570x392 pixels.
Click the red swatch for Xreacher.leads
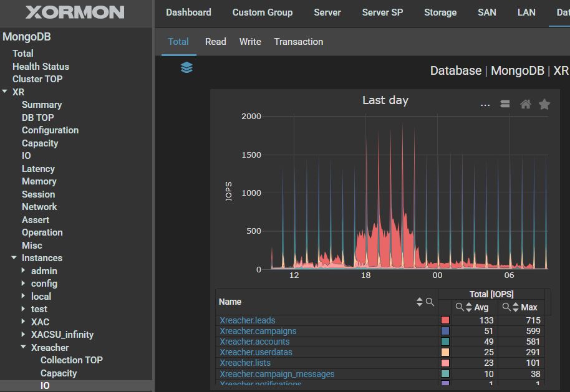tap(445, 320)
